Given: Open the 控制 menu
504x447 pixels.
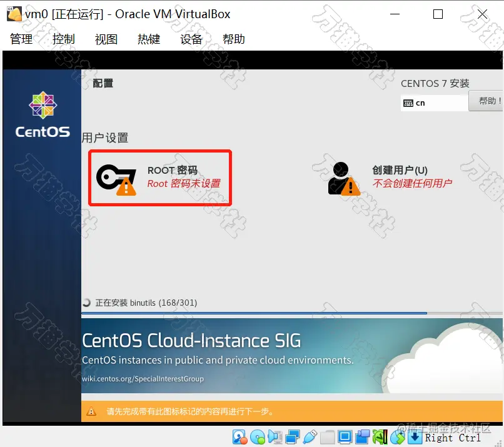Looking at the screenshot, I should [64, 39].
